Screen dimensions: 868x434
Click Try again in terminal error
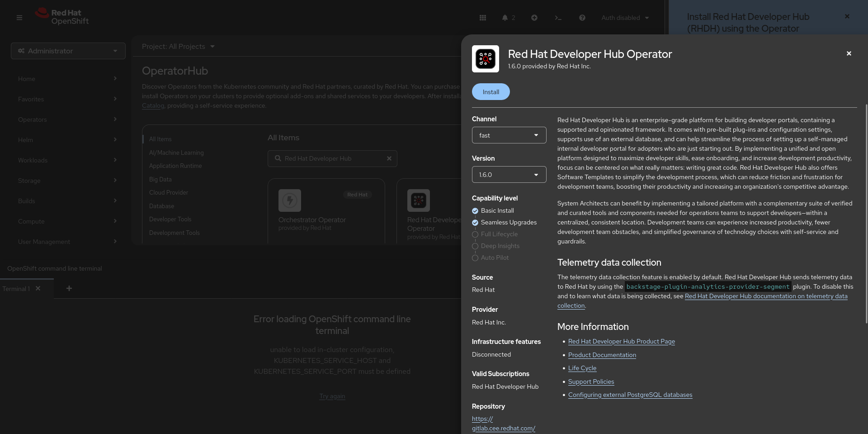pos(332,396)
